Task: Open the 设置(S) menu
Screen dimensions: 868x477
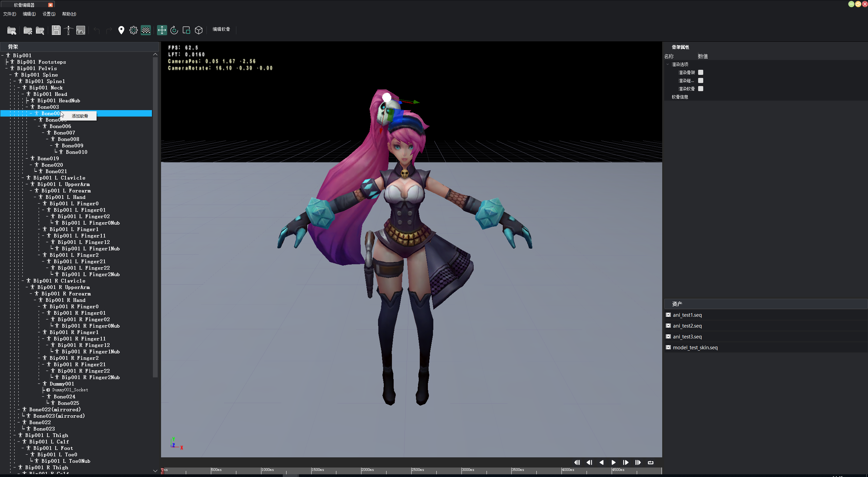Action: point(49,14)
